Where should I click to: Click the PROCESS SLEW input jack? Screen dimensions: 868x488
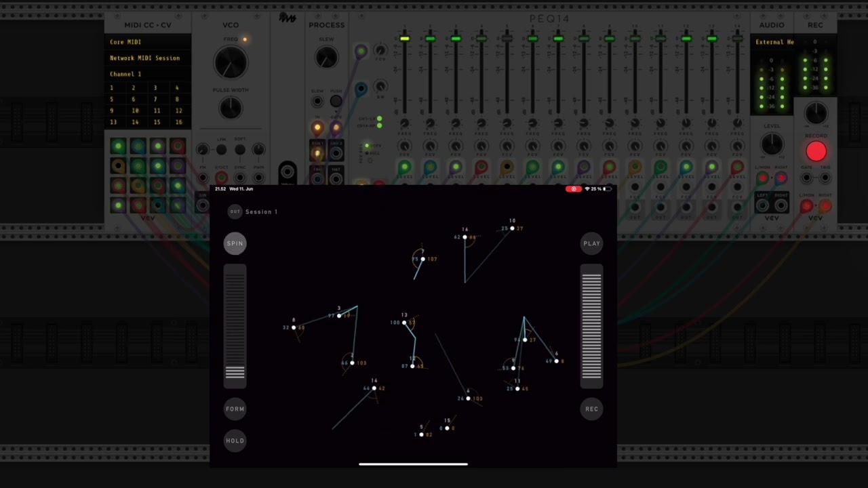pos(317,102)
